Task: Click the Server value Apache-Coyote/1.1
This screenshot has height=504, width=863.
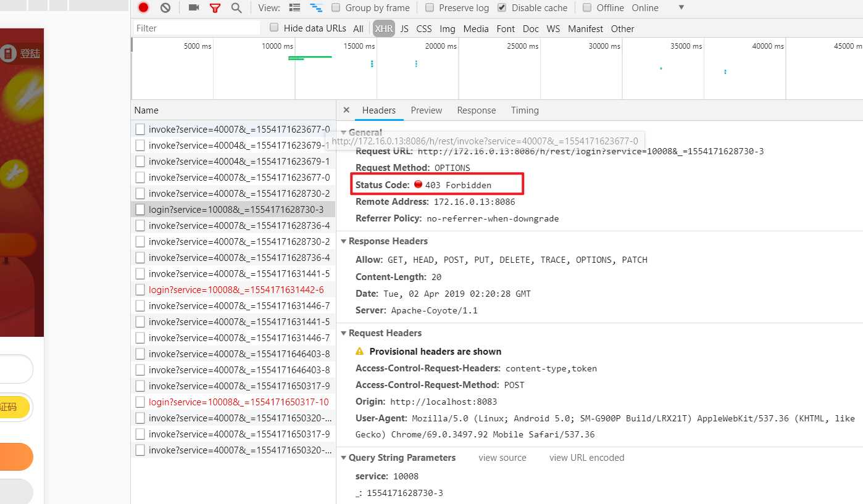Action: 434,310
